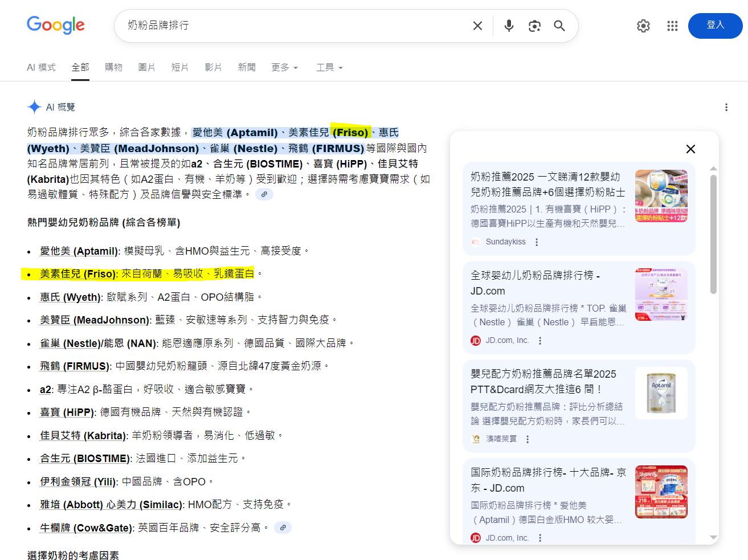This screenshot has height=560, width=748.
Task: Clear the search box text
Action: coord(477,26)
